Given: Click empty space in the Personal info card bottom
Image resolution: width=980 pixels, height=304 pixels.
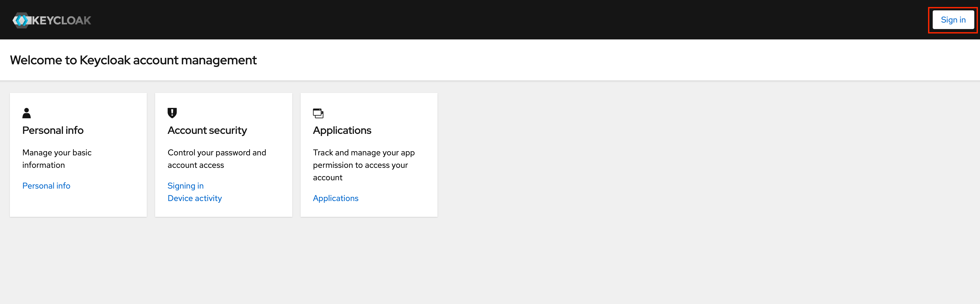Looking at the screenshot, I should coord(78,205).
